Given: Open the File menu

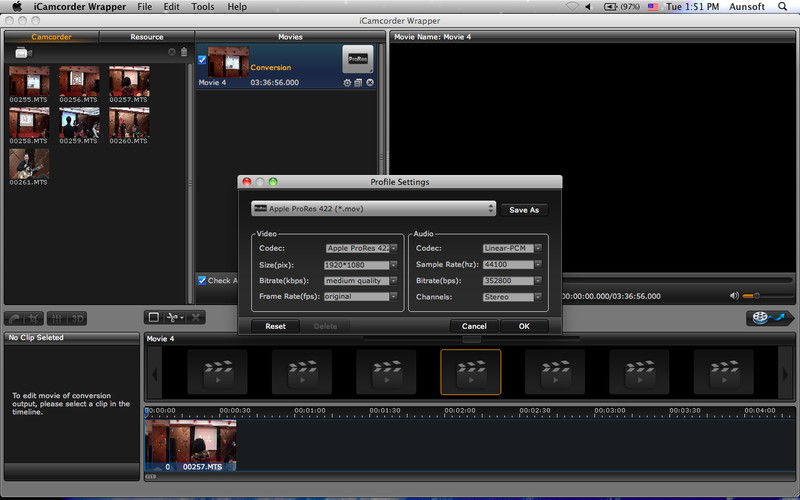Looking at the screenshot, I should [145, 7].
